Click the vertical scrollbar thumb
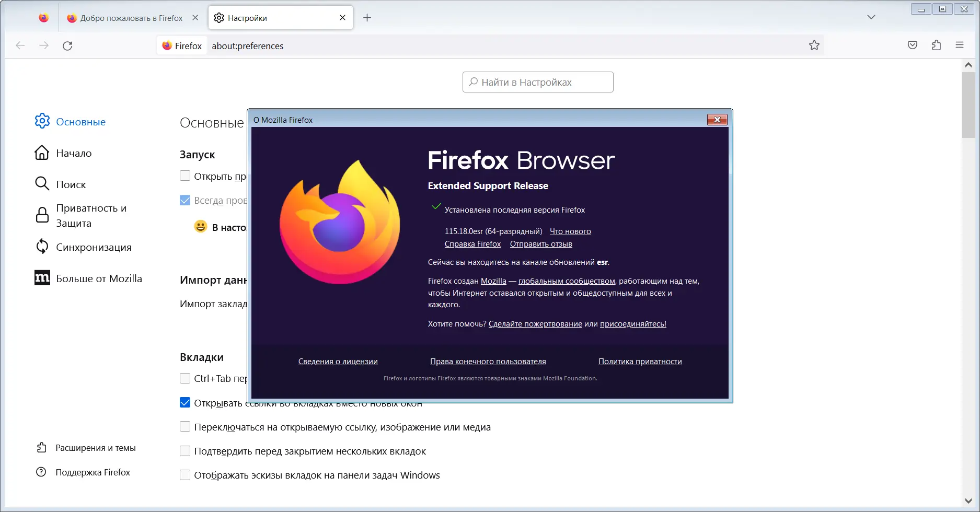The height and width of the screenshot is (512, 980). pyautogui.click(x=969, y=104)
